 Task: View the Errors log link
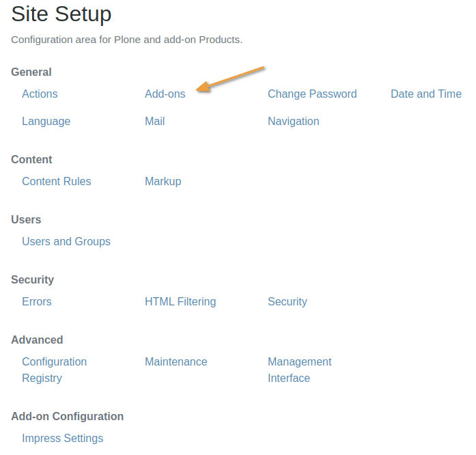pos(36,302)
